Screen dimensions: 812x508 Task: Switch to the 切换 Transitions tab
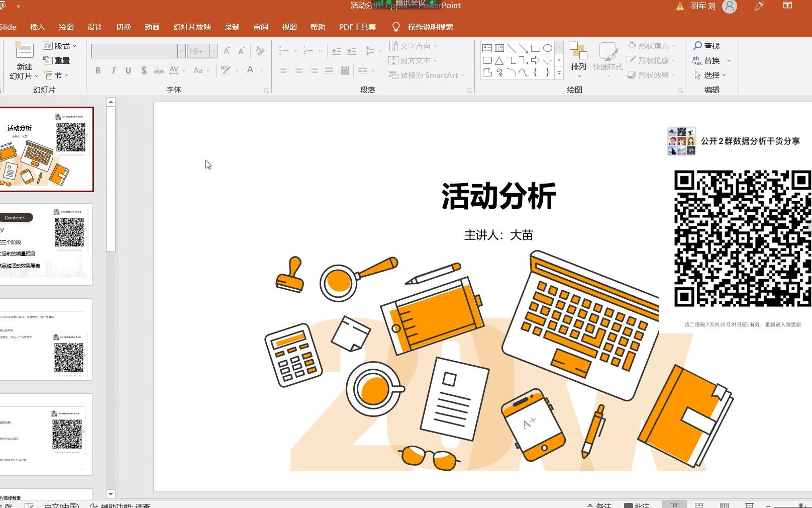(123, 27)
